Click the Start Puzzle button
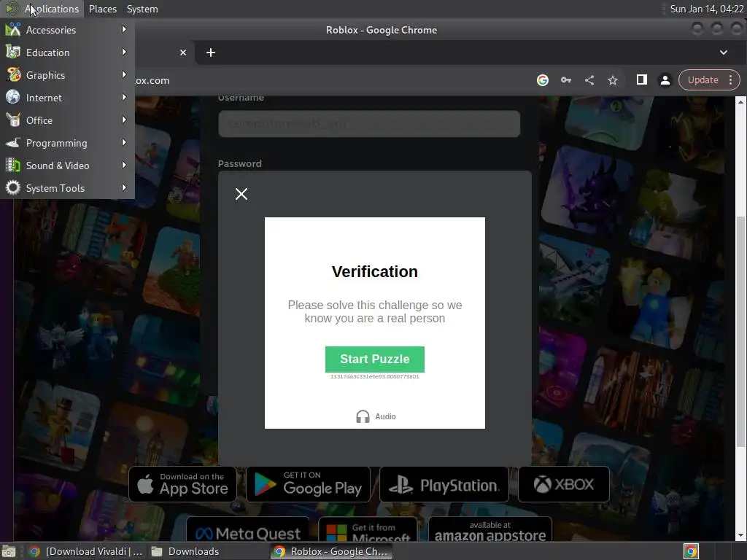This screenshot has height=560, width=747. 374,359
